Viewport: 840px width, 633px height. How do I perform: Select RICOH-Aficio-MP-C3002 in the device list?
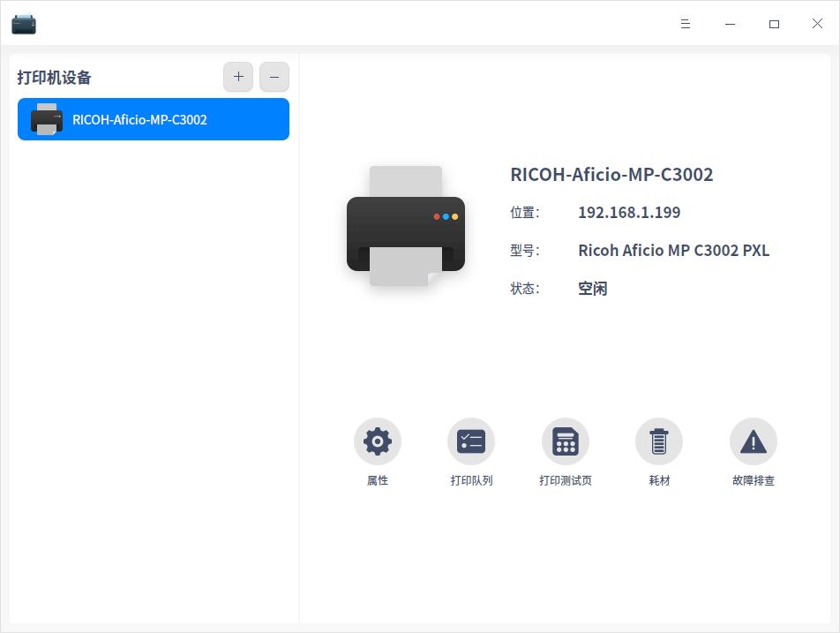[154, 119]
